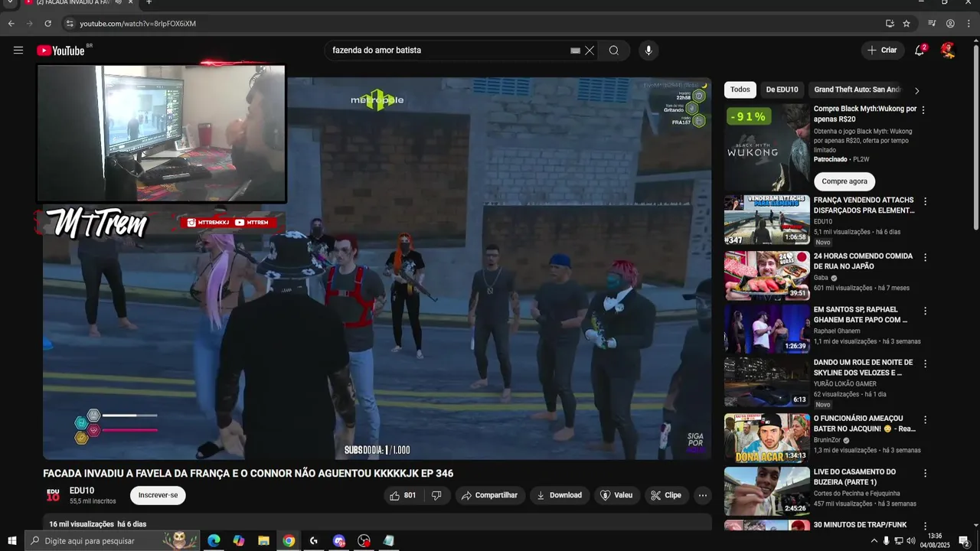Screen dimensions: 980x551
Task: Open FRANÇA VENDENDO ATTACHS video thumbnail
Action: (x=767, y=220)
